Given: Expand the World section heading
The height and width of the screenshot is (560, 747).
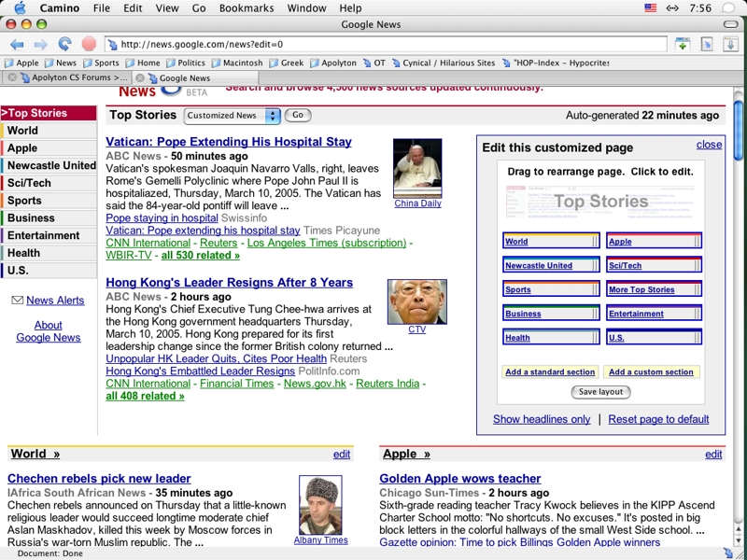Looking at the screenshot, I should click(x=35, y=455).
